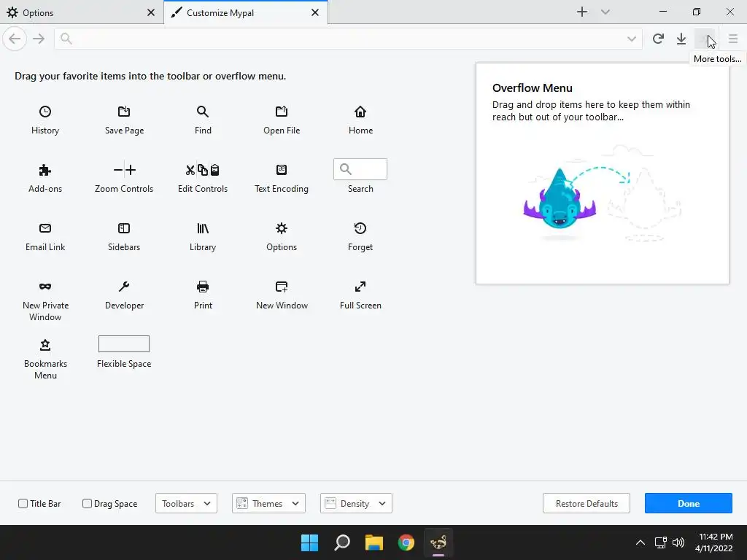Click the back navigation arrow
Screen dimensions: 747x560
click(15, 39)
